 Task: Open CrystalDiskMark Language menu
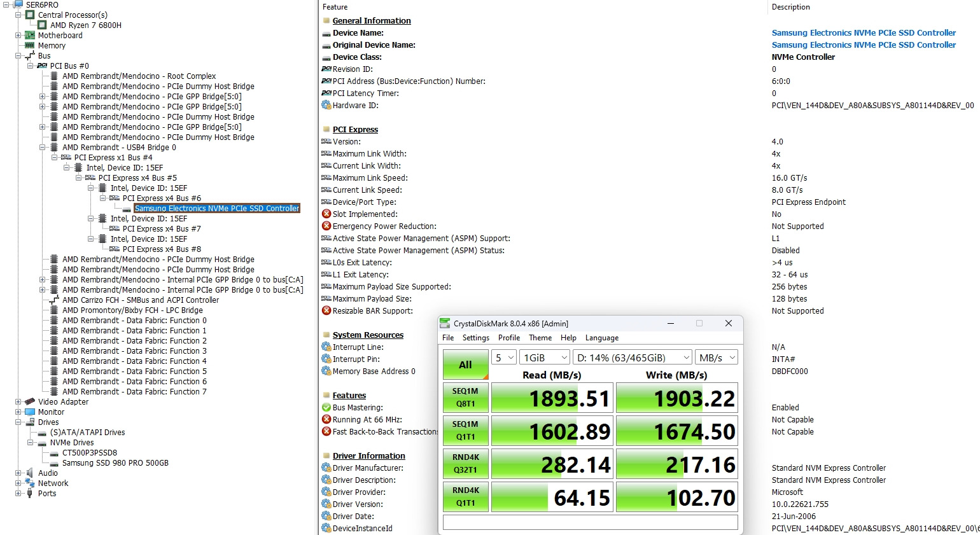[602, 338]
